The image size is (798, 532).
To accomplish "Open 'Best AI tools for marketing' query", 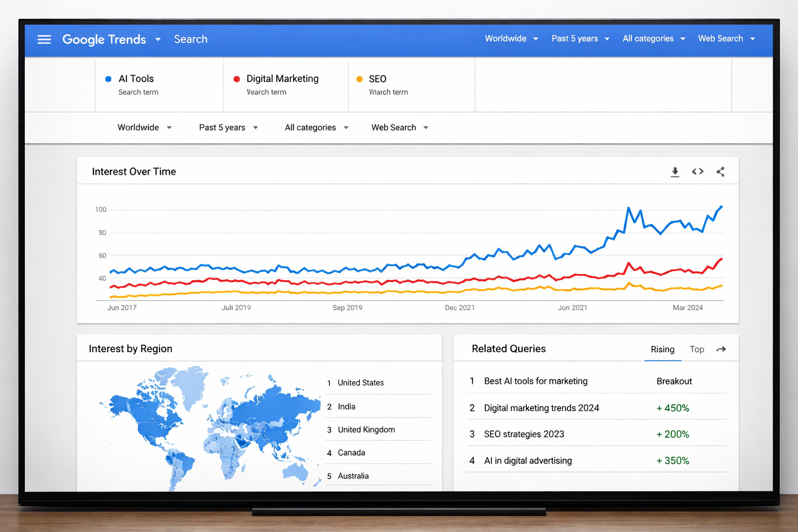I will (536, 381).
